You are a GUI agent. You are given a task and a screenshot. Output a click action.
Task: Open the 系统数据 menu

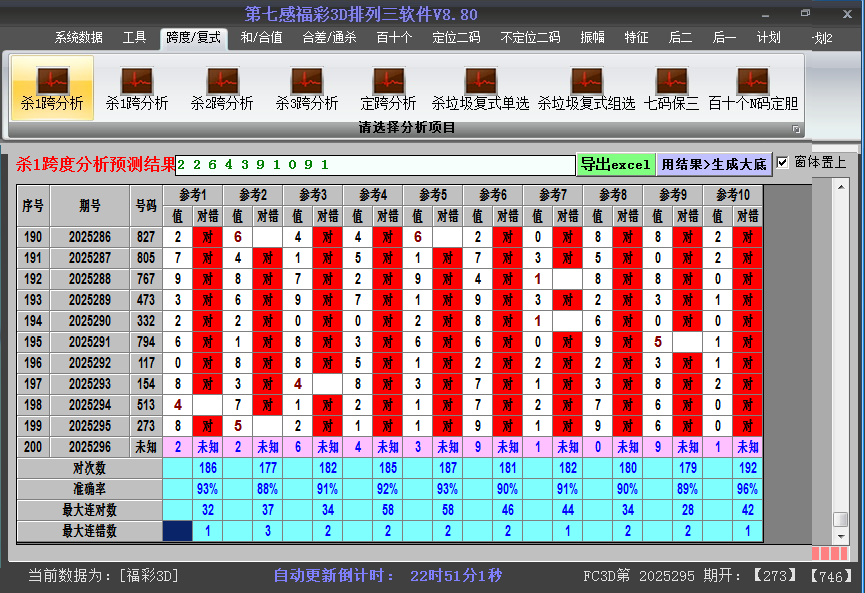(x=77, y=36)
